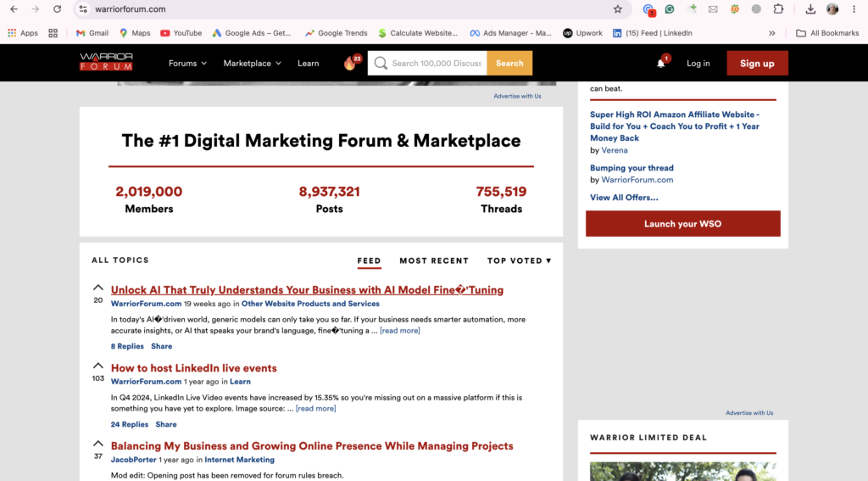Open the Chrome profile avatar

(x=832, y=8)
